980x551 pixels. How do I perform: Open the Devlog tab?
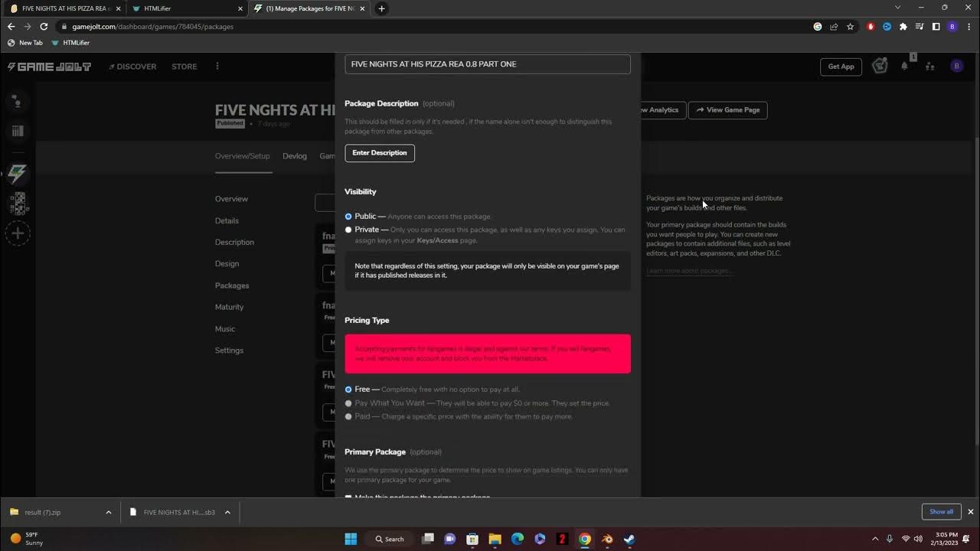point(295,156)
